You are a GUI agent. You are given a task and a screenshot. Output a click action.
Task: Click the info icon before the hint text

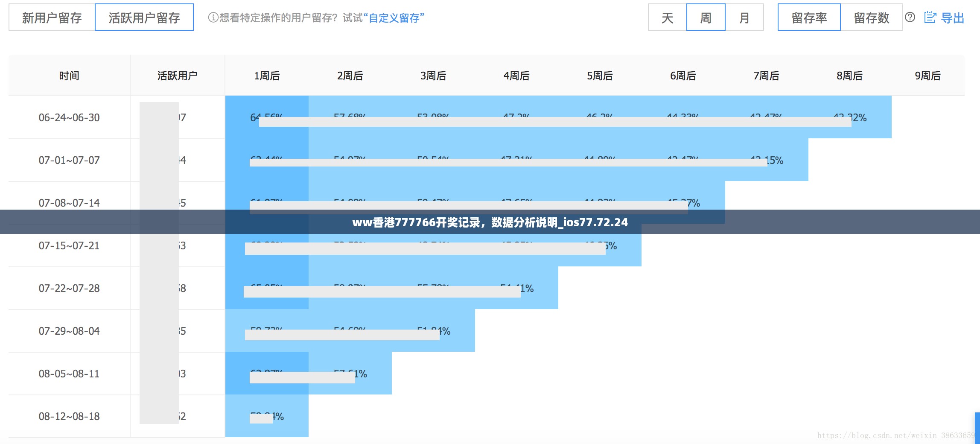coord(213,18)
